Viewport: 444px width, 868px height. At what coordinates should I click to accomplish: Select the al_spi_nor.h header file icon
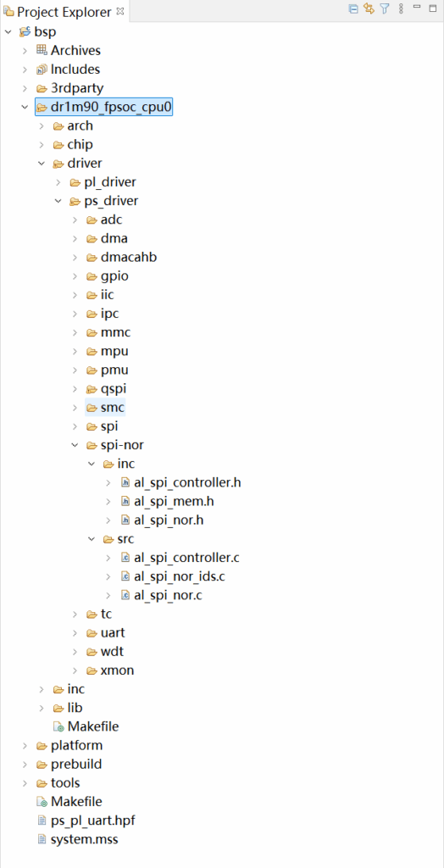(125, 520)
